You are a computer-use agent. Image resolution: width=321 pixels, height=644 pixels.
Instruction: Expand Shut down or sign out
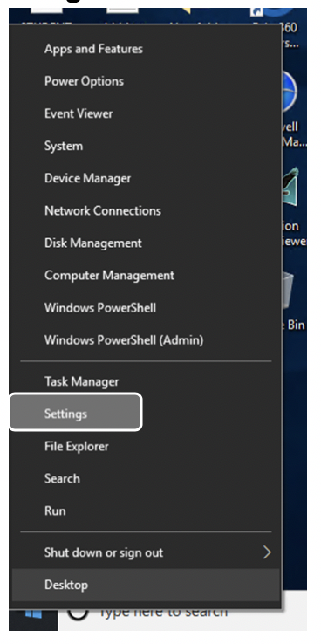tap(146, 552)
